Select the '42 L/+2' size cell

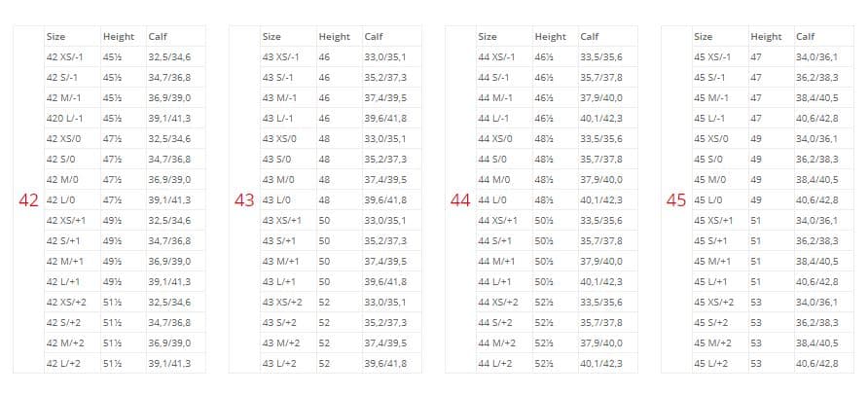tap(65, 363)
